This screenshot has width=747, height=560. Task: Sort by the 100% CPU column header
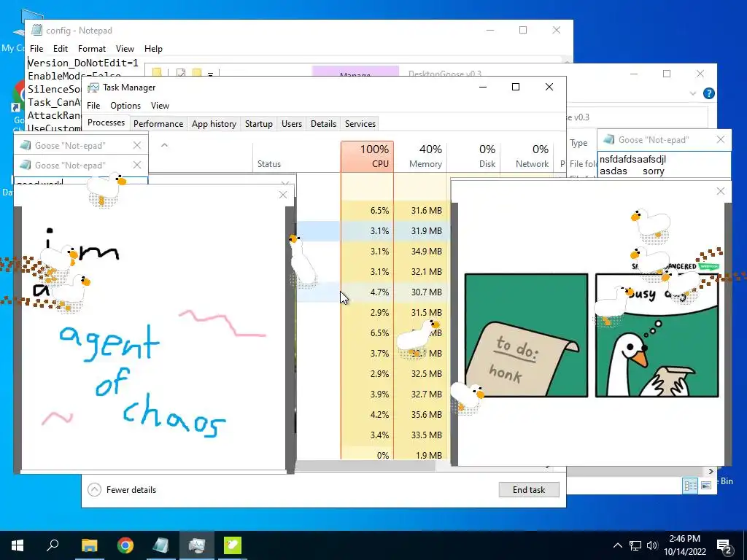(x=368, y=156)
